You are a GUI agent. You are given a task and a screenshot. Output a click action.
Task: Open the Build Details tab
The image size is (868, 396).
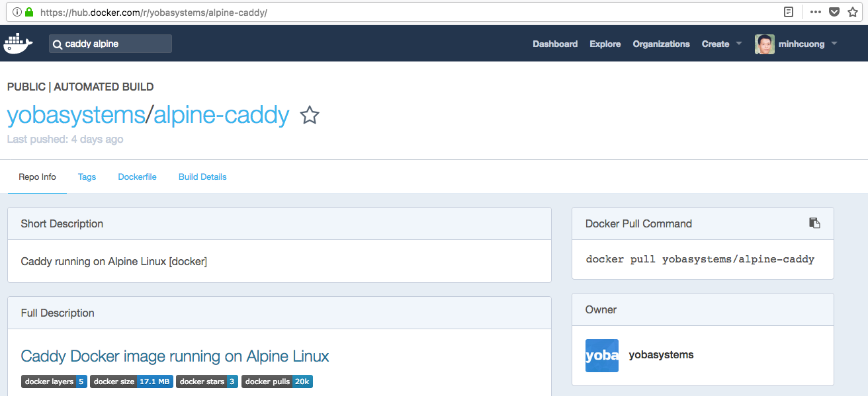pos(202,177)
